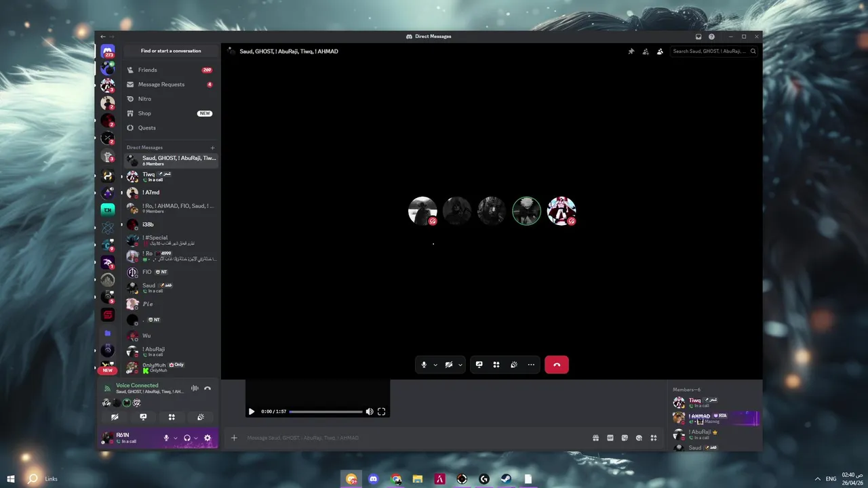
Task: Open the GIF picker
Action: 610,438
